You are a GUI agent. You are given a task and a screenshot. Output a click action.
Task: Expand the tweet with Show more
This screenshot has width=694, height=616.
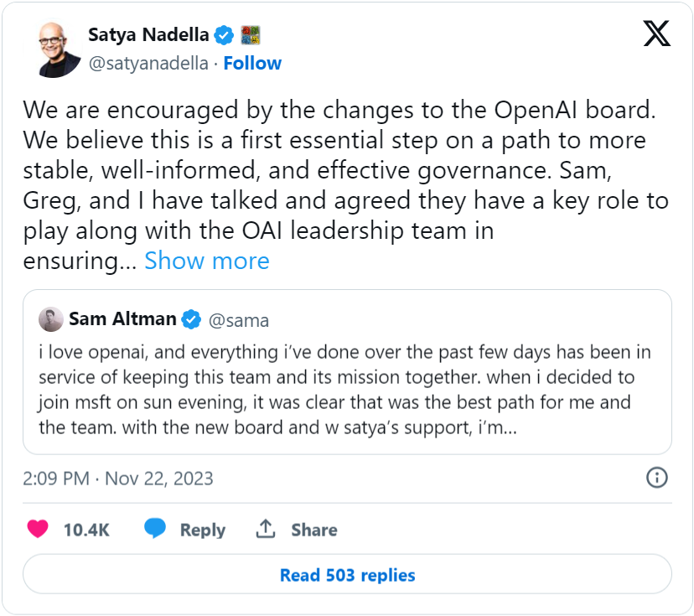pyautogui.click(x=207, y=261)
